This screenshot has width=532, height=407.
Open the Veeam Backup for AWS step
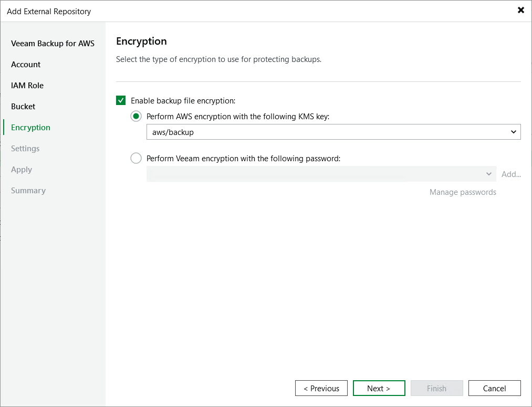(53, 43)
